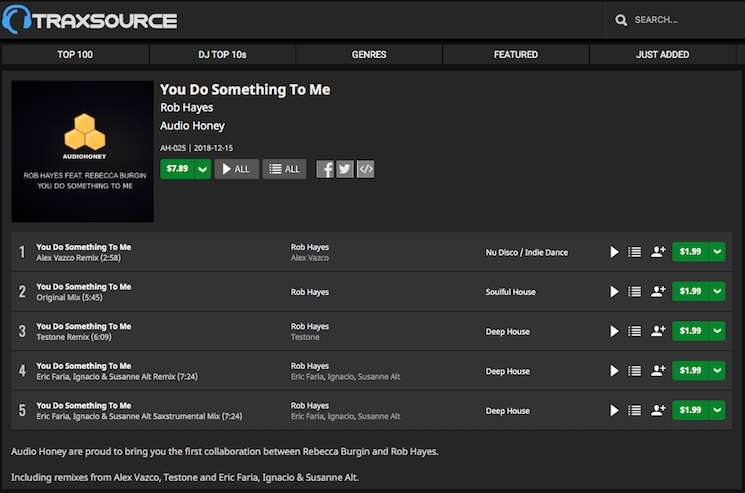
Task: Share release on Twitter
Action: pyautogui.click(x=345, y=169)
